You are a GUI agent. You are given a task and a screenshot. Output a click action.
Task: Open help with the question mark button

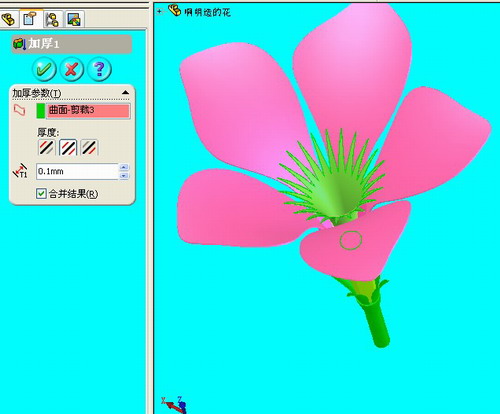[99, 69]
